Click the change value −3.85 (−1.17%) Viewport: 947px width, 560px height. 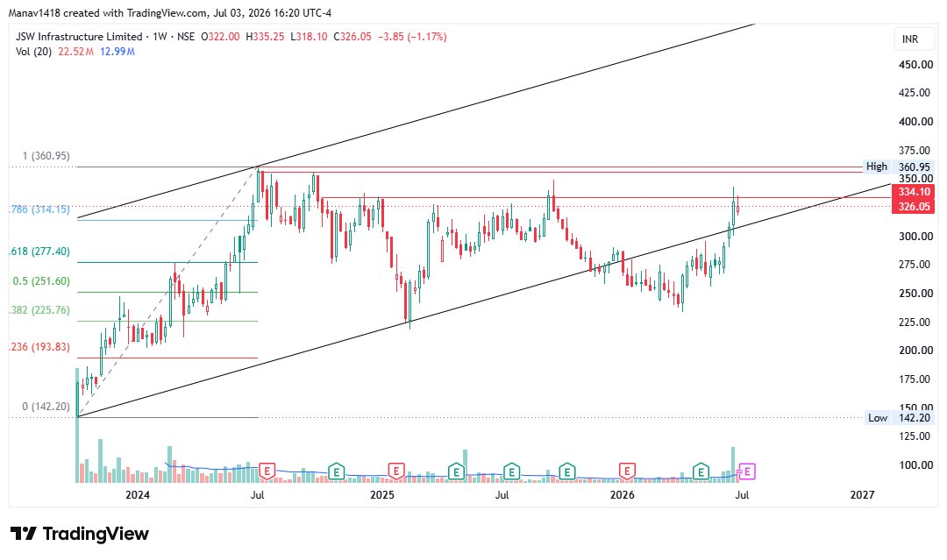coord(412,37)
